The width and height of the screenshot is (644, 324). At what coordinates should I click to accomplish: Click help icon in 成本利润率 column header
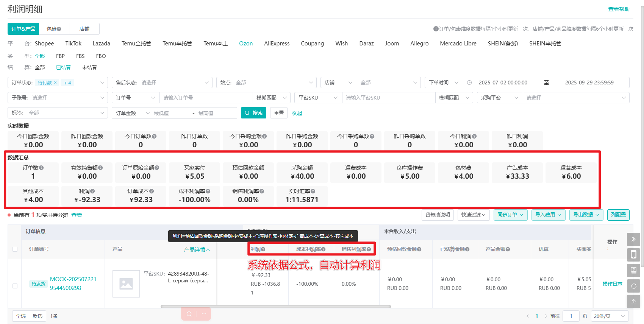click(x=324, y=249)
